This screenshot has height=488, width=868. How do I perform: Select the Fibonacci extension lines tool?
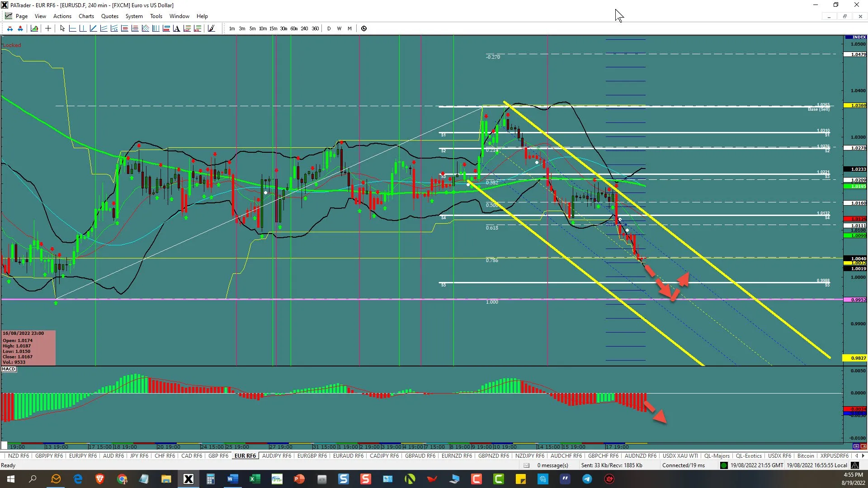135,28
